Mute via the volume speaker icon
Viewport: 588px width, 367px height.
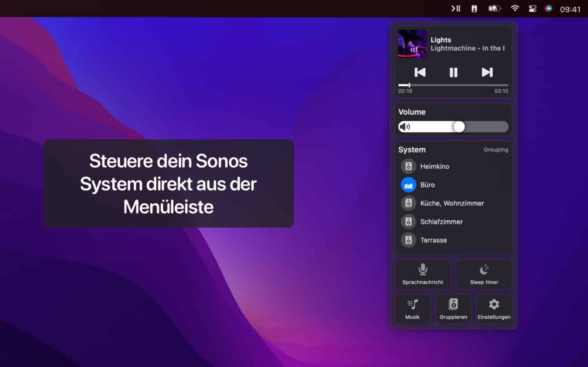click(405, 127)
